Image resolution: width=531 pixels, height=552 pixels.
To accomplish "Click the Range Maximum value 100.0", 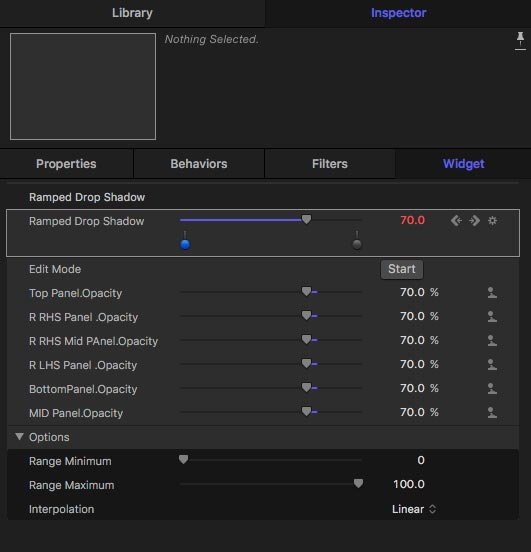I will pos(409,484).
